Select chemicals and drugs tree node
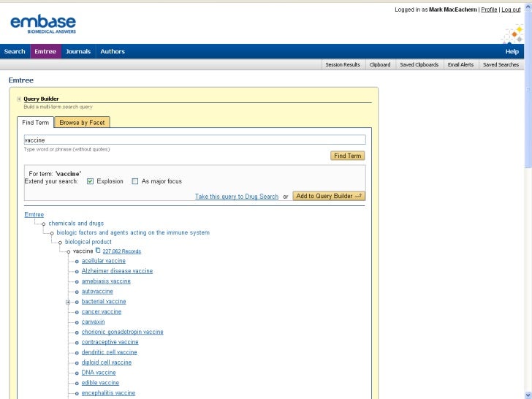 click(x=76, y=224)
